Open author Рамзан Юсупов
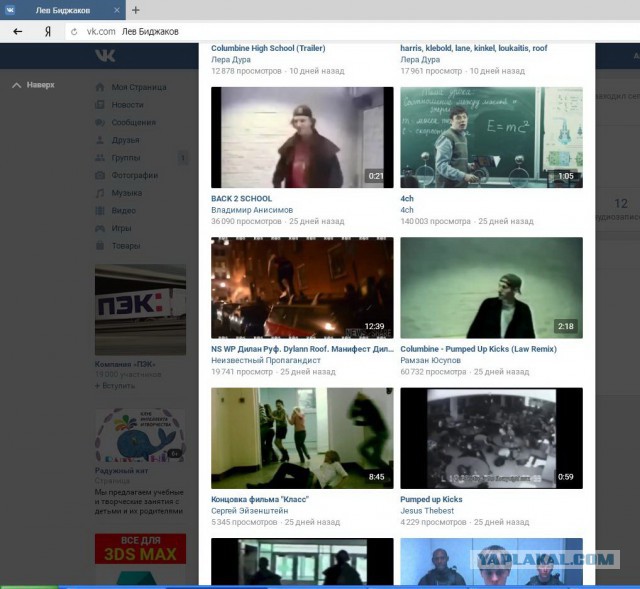Viewport: 640px width, 589px height. tap(430, 360)
